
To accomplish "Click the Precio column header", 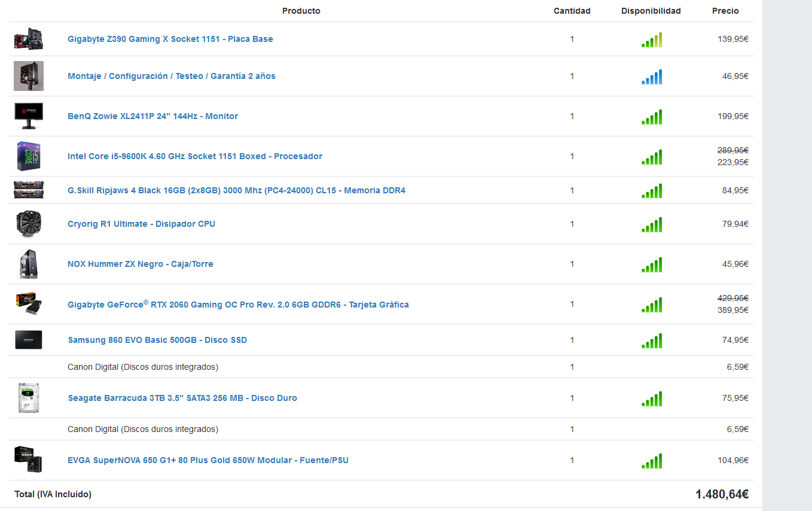I will [725, 11].
